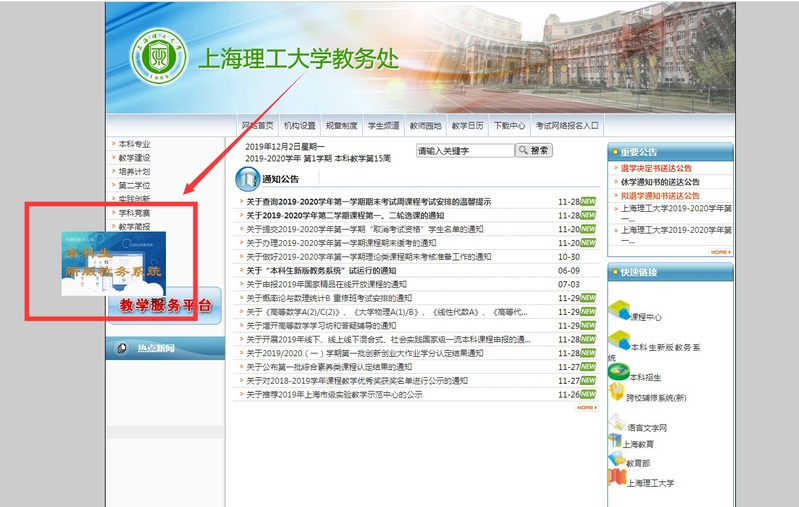Click MORE under the notice list
799x507 pixels.
pyautogui.click(x=587, y=408)
